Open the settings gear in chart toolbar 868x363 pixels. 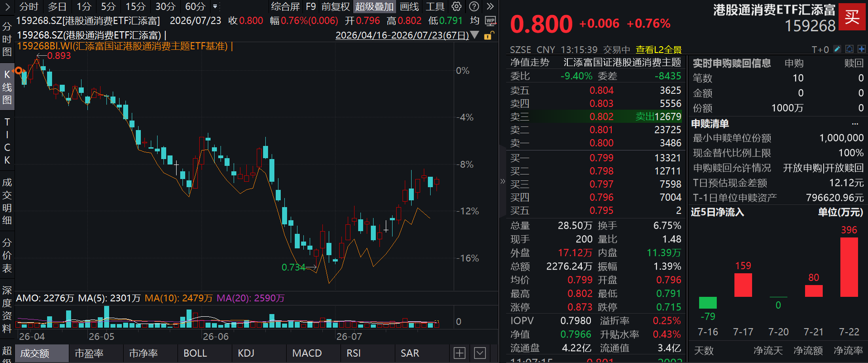click(456, 6)
